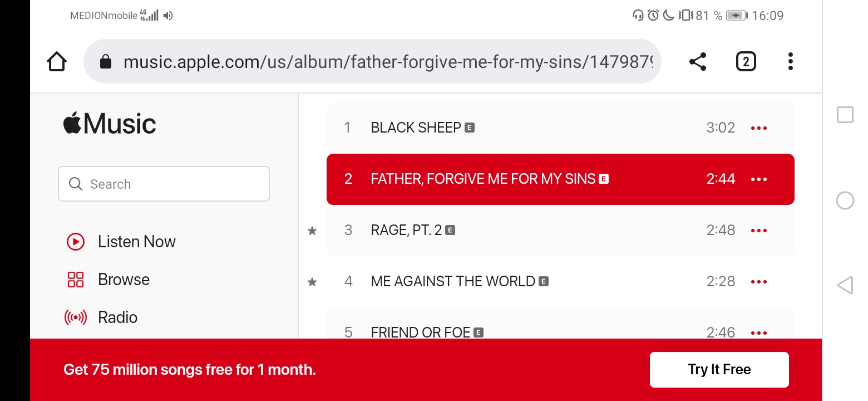Tap the share icon in toolbar

coord(697,61)
